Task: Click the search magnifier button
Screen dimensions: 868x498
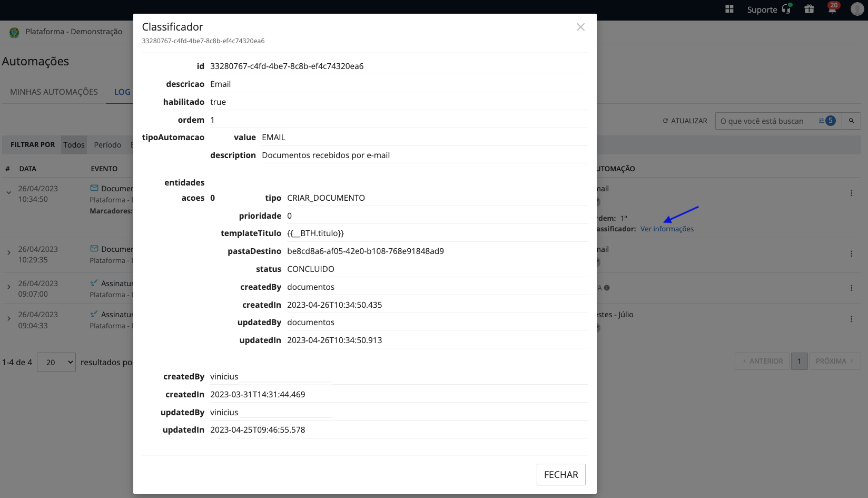Action: (x=851, y=121)
